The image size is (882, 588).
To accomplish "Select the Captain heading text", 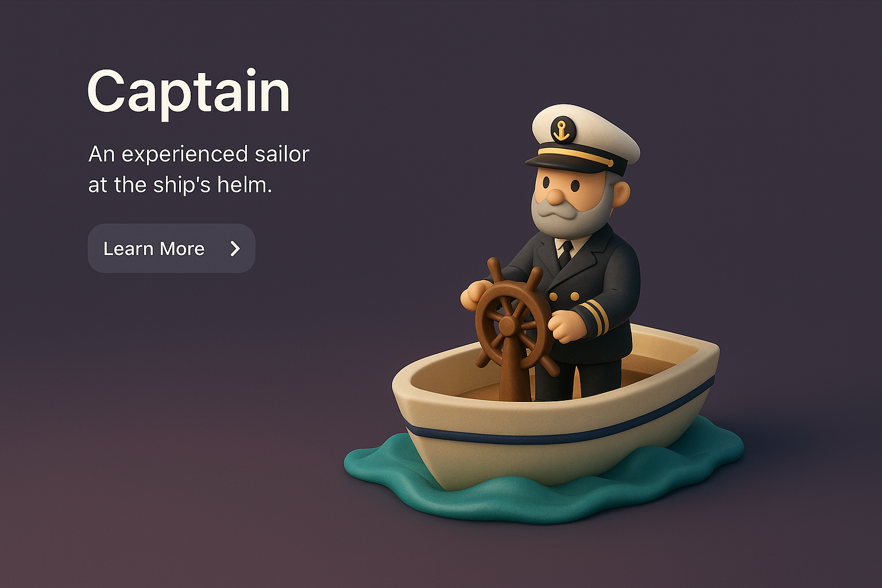I will [188, 92].
